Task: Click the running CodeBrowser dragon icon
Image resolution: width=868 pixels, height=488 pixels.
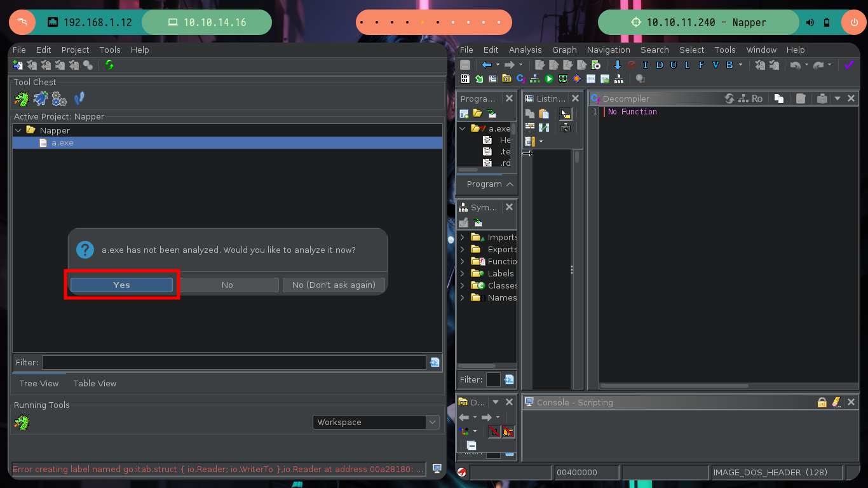Action: (x=22, y=422)
